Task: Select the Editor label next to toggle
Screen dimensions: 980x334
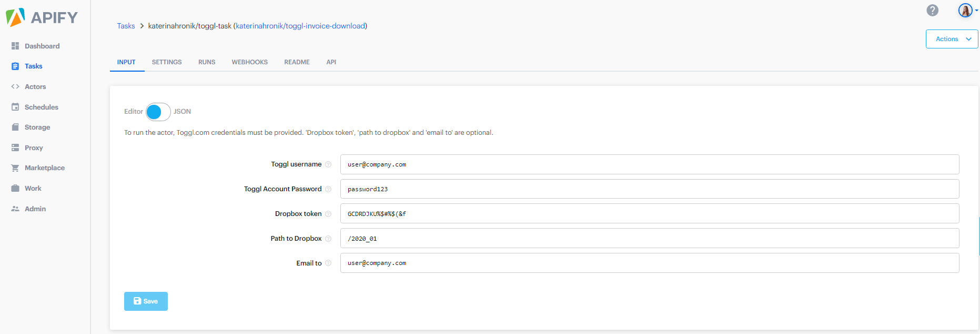Action: [x=134, y=112]
